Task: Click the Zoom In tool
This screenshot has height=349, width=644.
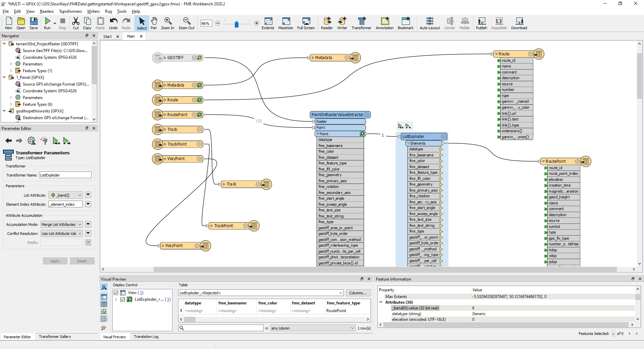Action: pyautogui.click(x=168, y=23)
